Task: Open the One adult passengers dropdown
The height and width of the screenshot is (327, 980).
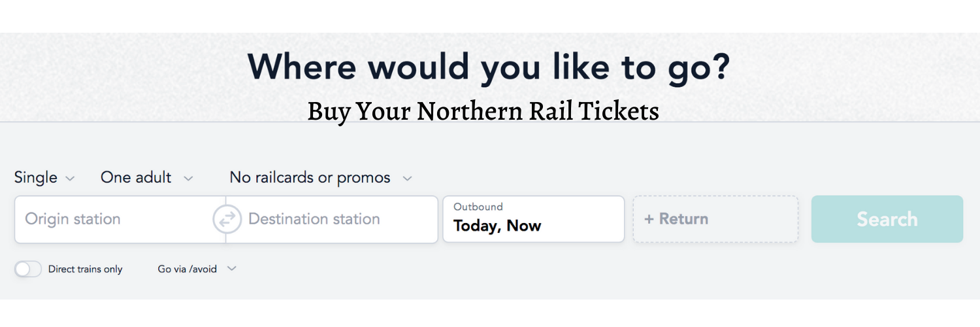Action: click(x=147, y=177)
